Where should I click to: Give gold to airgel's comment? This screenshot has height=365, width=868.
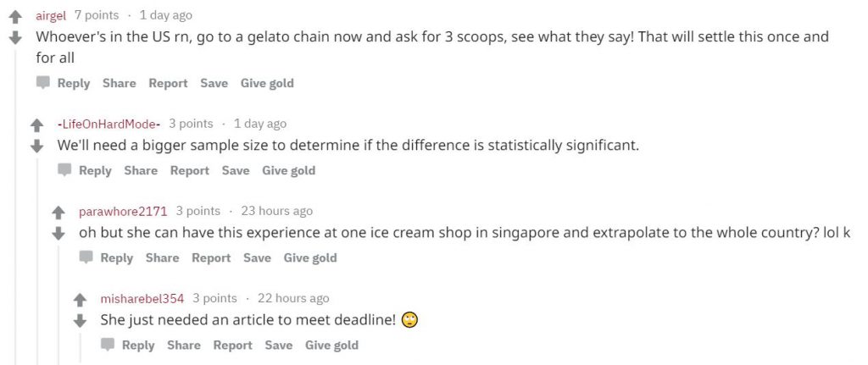(267, 84)
